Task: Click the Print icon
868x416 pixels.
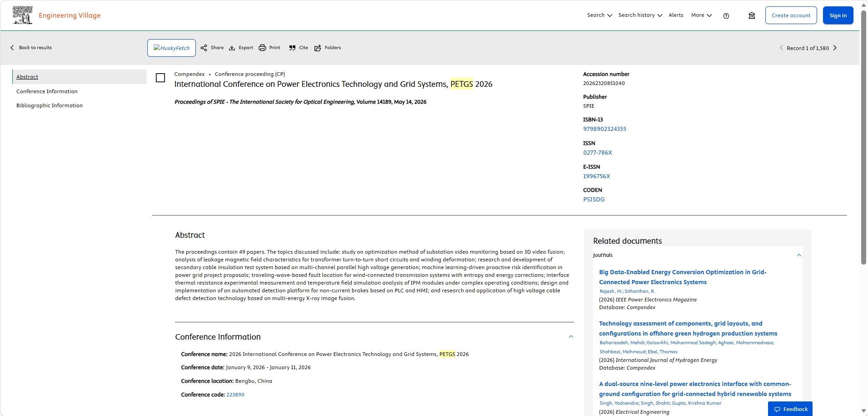Action: coord(262,48)
